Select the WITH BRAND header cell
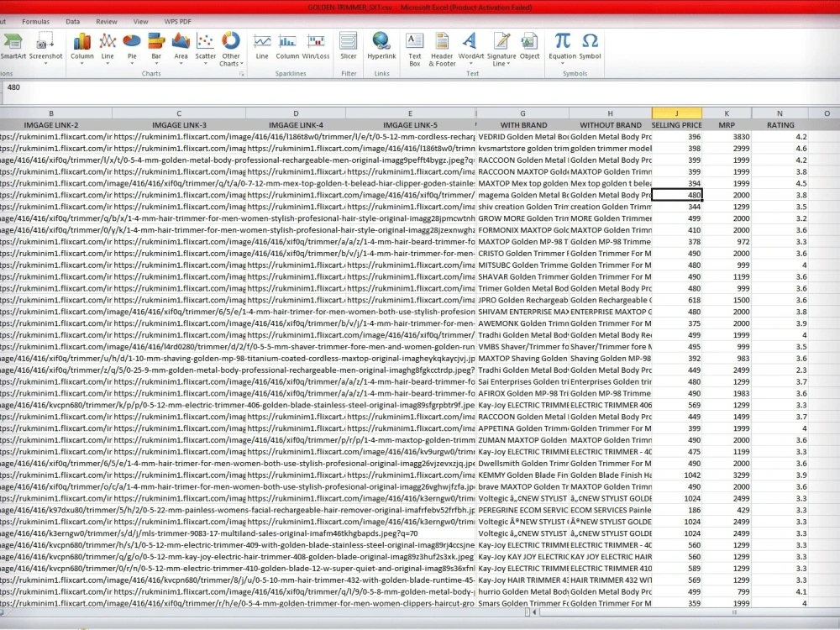 pos(523,125)
